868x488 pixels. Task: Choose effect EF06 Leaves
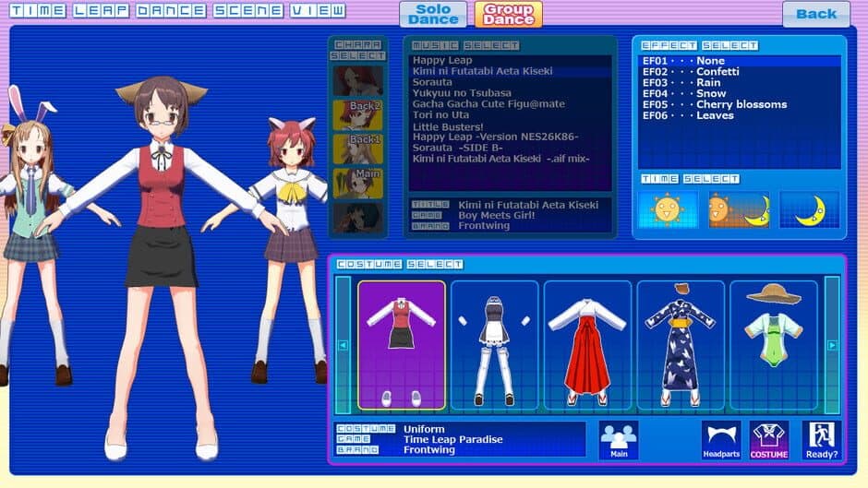pos(739,115)
